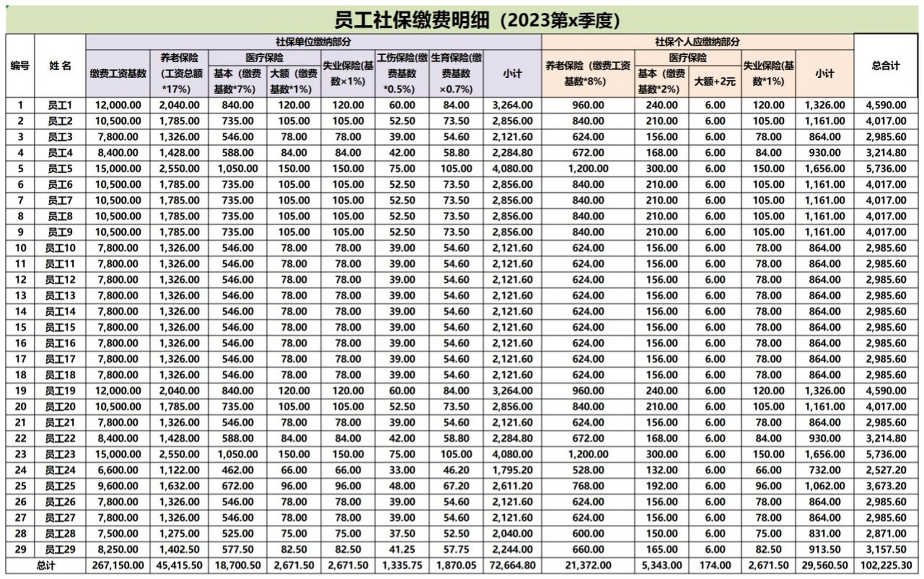Click the 养老保险（工资总额*17%）header

[179, 73]
